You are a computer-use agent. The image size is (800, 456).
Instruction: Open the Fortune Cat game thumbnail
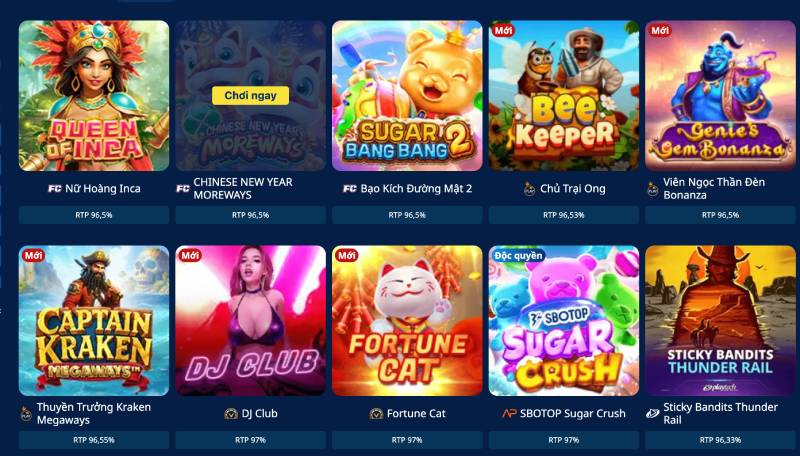pyautogui.click(x=407, y=321)
